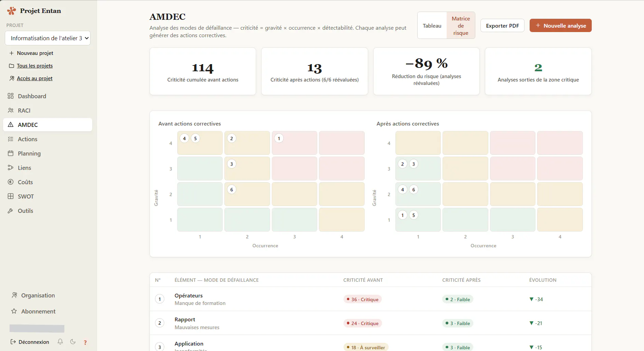Click the notifications bell icon

pos(60,342)
